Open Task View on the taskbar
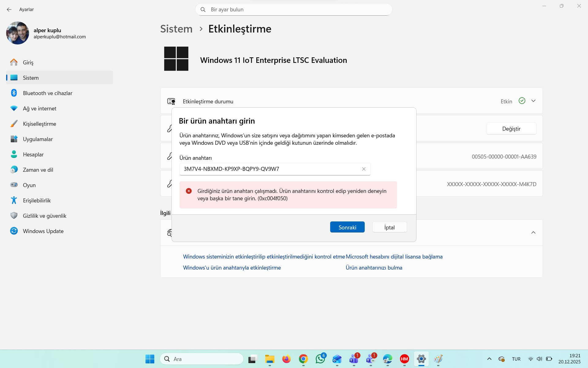This screenshot has height=368, width=588. (253, 359)
